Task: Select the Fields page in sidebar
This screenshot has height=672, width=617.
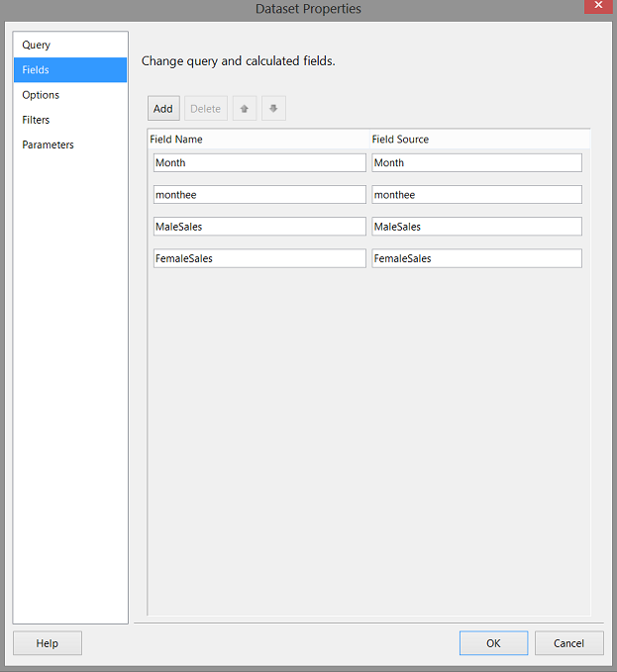Action: (x=37, y=70)
